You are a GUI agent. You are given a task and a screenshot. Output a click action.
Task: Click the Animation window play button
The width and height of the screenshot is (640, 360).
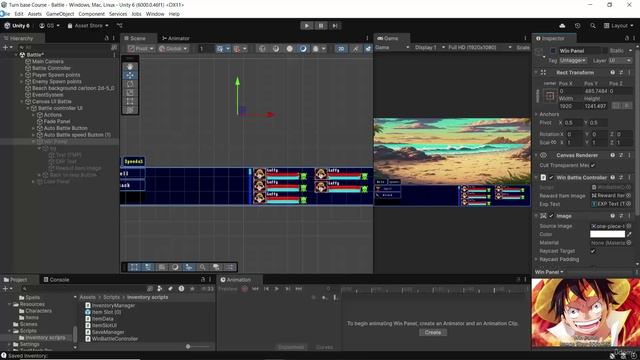(x=276, y=289)
